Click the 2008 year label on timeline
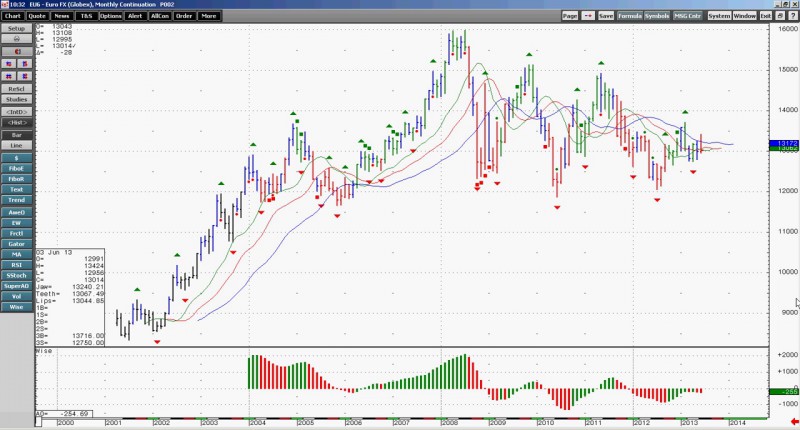800x430 pixels. (450, 422)
